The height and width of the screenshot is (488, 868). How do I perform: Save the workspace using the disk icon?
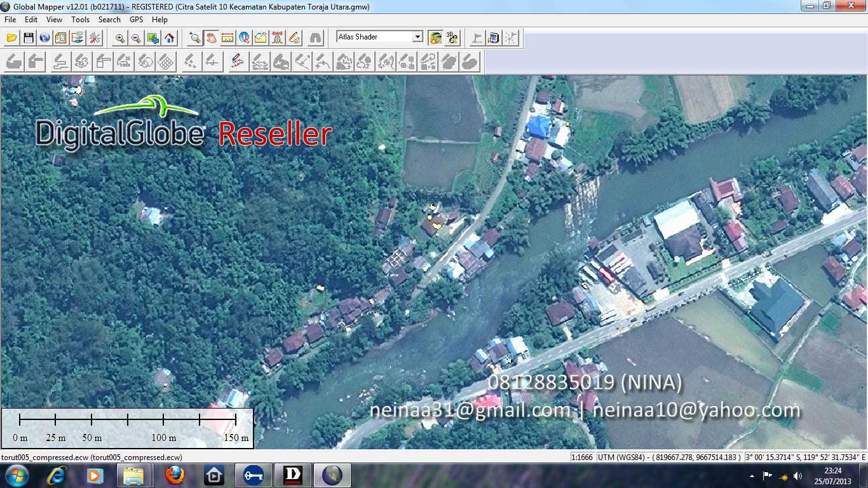click(28, 37)
